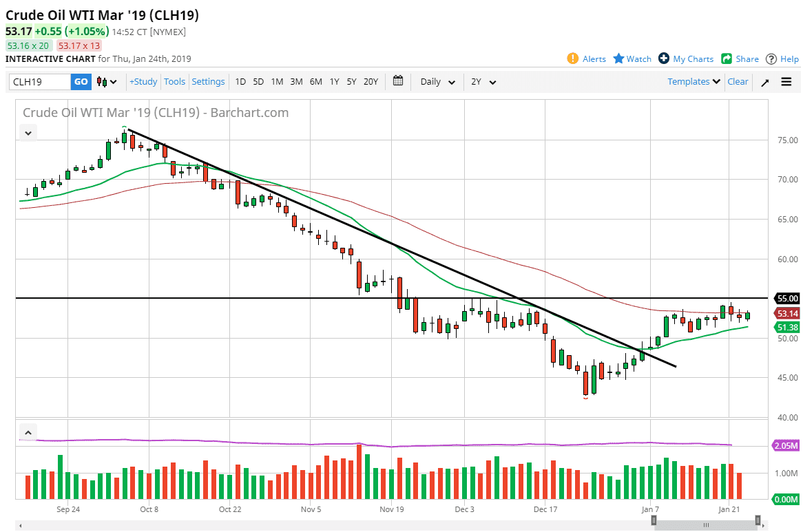Click the Clear link
This screenshot has width=803, height=532.
pos(738,82)
